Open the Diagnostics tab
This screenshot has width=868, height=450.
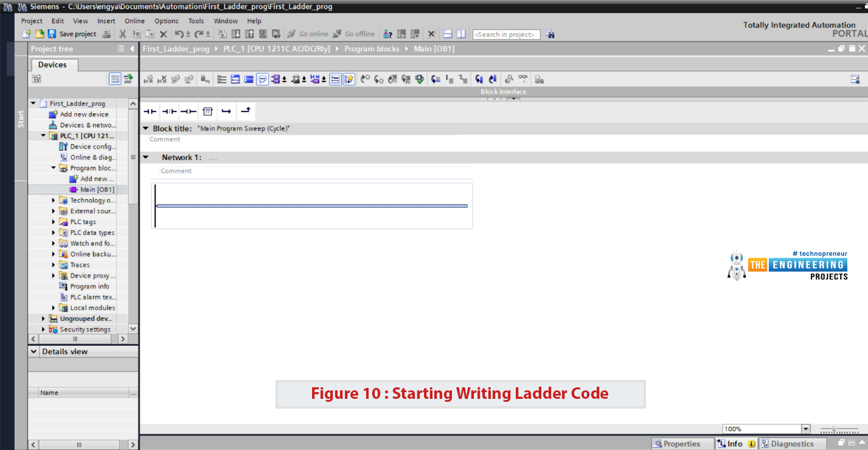click(793, 443)
